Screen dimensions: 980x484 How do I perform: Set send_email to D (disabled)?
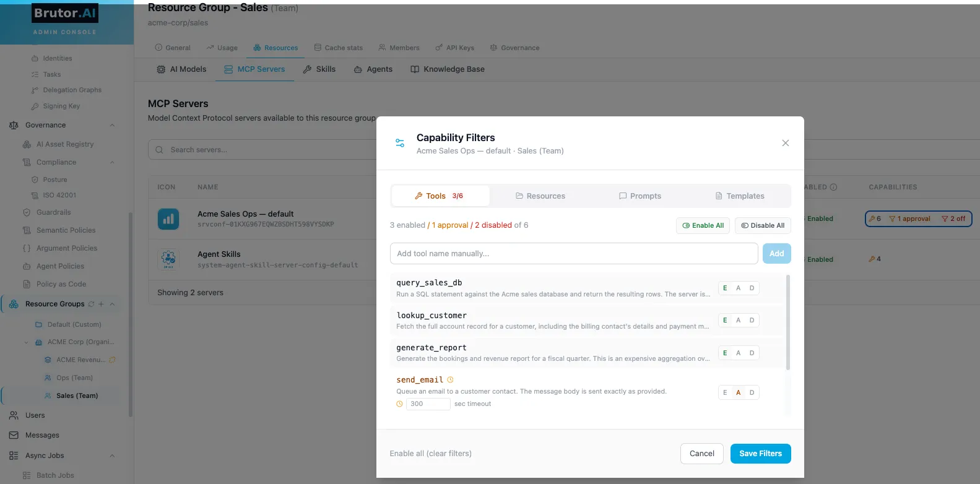pyautogui.click(x=752, y=392)
